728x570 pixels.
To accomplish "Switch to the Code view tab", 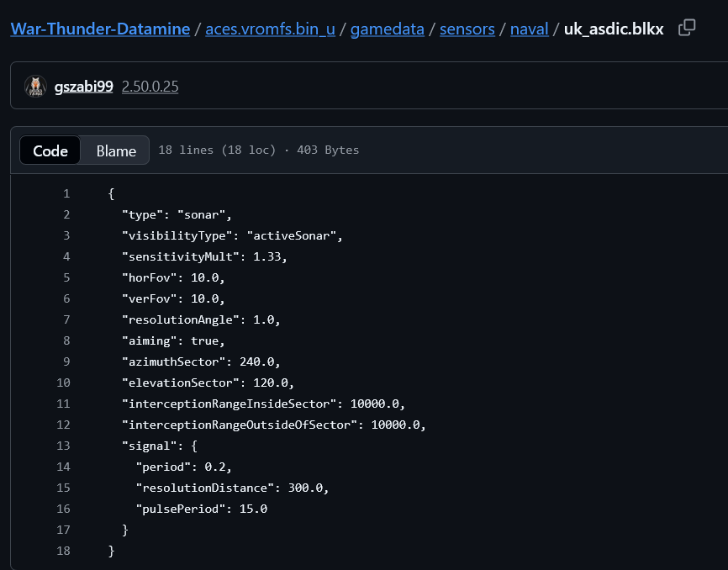I will tap(50, 150).
